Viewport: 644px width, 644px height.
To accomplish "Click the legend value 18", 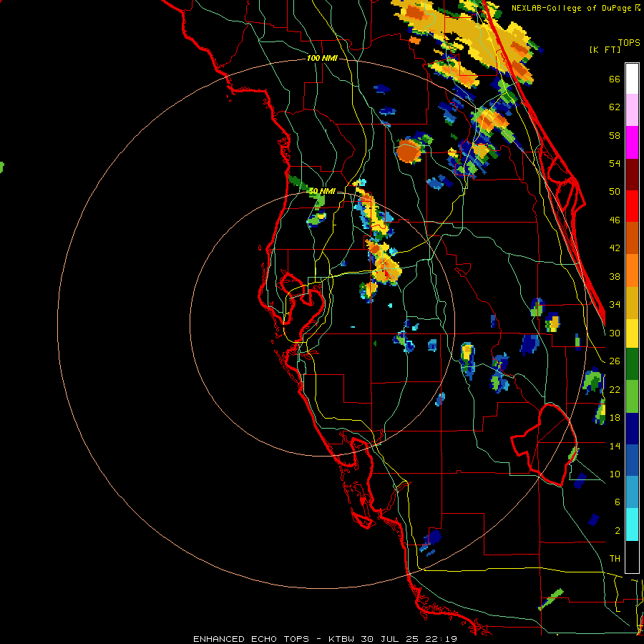I will [x=615, y=418].
